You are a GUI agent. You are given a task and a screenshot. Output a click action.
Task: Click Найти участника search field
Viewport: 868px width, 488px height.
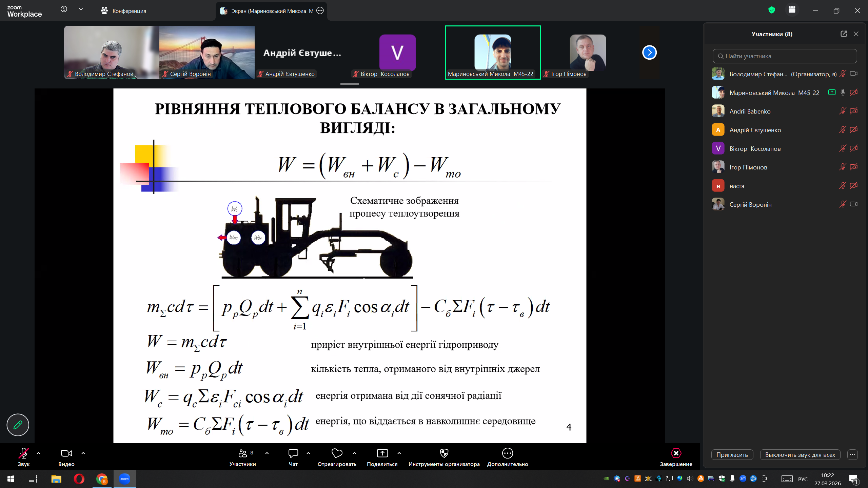click(x=785, y=56)
